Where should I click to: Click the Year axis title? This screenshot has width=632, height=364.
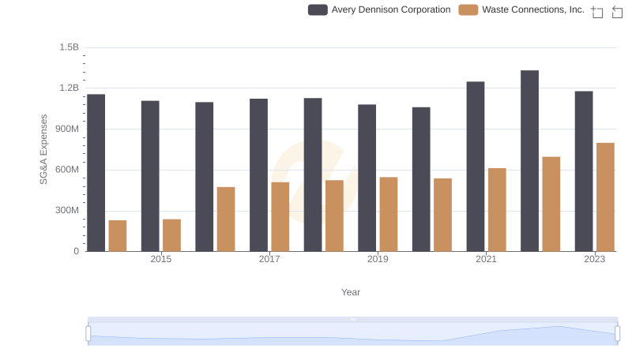pyautogui.click(x=351, y=292)
